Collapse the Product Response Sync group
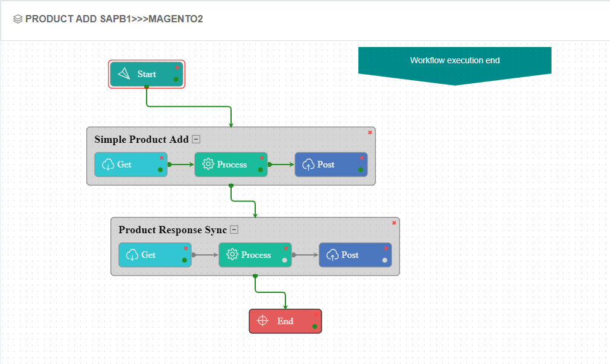 [x=234, y=229]
